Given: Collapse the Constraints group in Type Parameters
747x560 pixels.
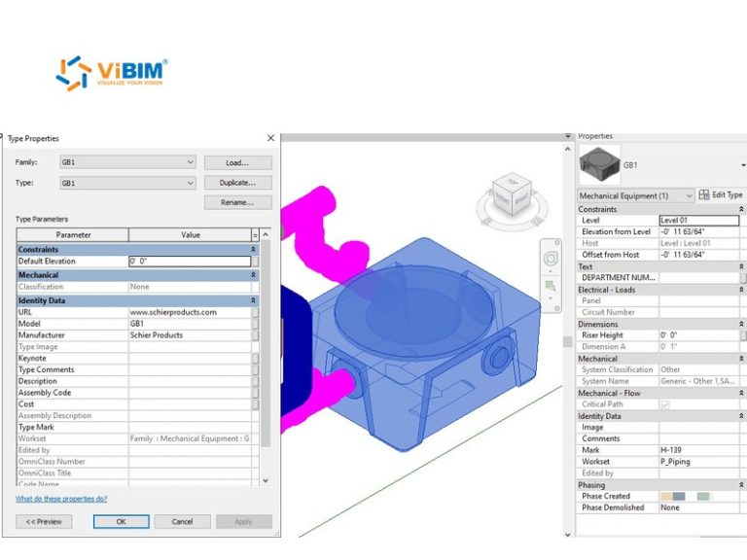Looking at the screenshot, I should coord(254,249).
